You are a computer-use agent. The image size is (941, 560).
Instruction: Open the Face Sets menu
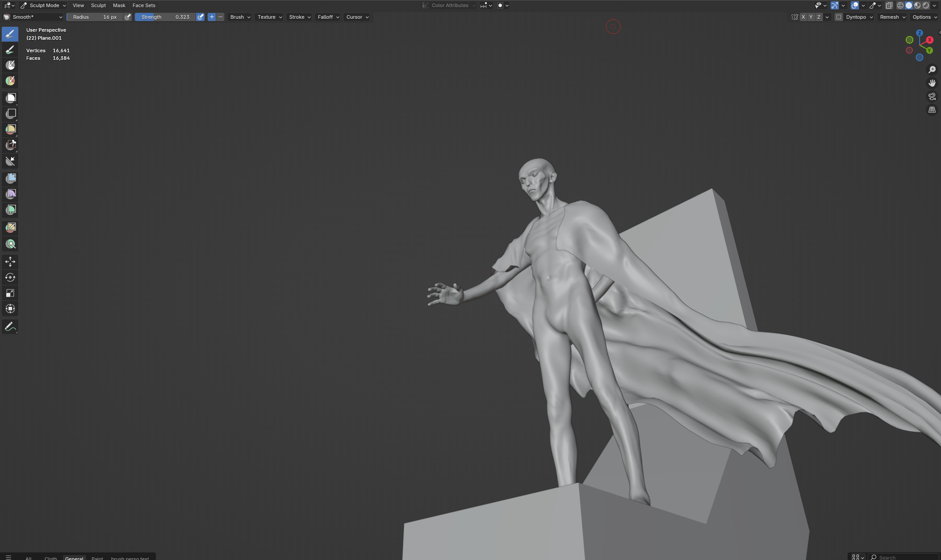click(x=144, y=5)
